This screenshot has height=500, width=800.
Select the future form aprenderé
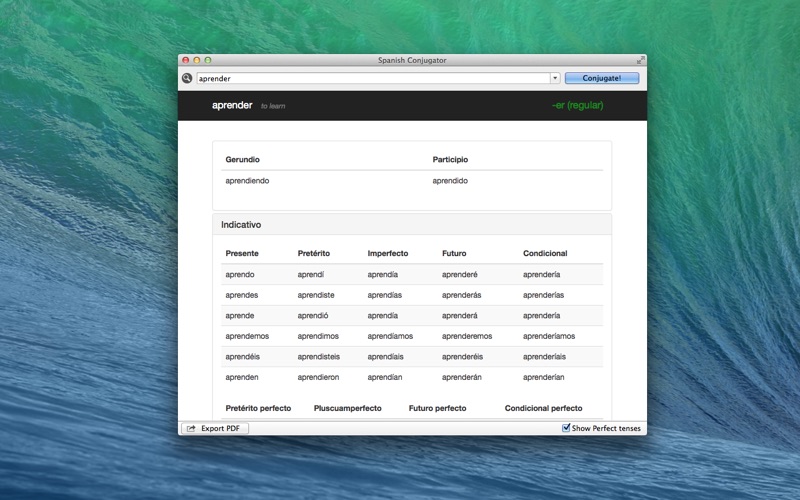pyautogui.click(x=460, y=274)
